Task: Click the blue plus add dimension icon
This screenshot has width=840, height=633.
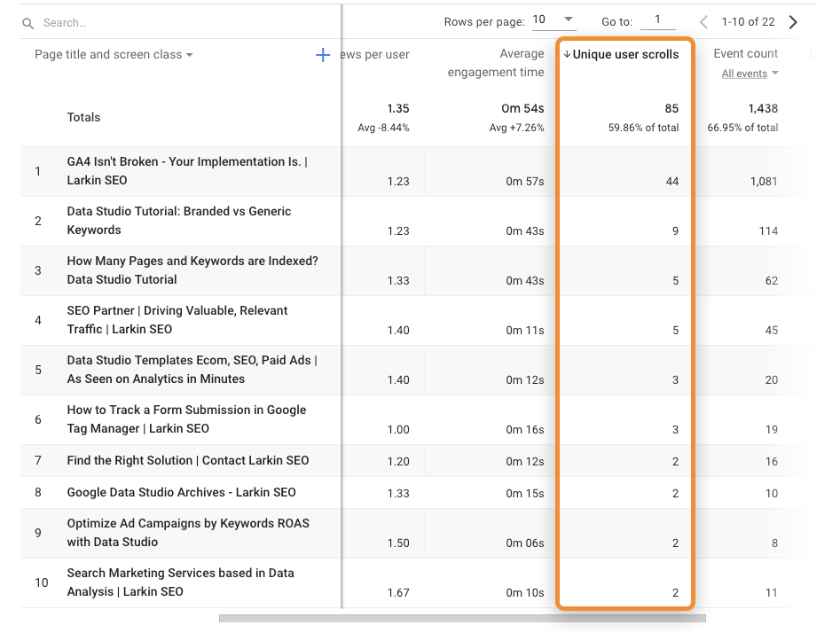Action: point(323,55)
